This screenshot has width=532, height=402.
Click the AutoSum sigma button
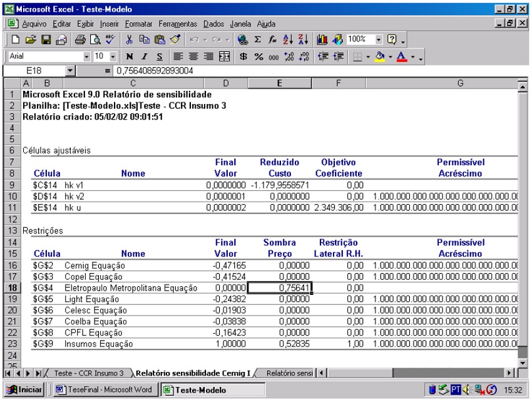[x=257, y=39]
